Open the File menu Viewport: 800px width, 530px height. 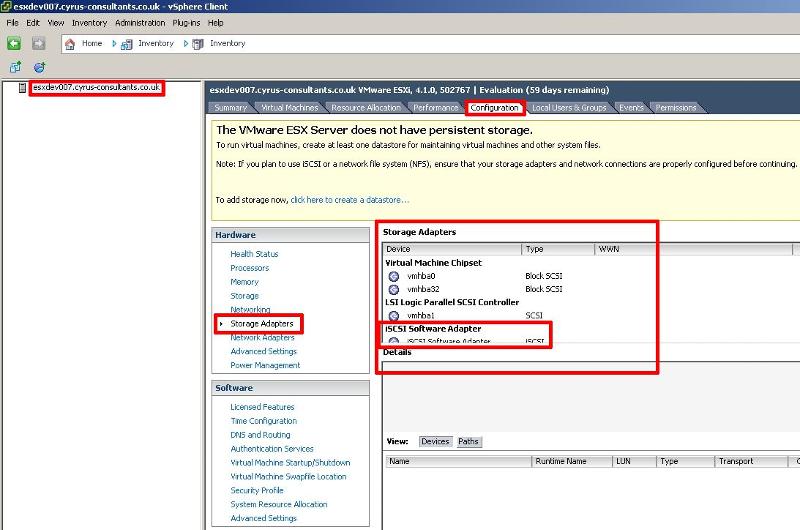click(x=12, y=23)
